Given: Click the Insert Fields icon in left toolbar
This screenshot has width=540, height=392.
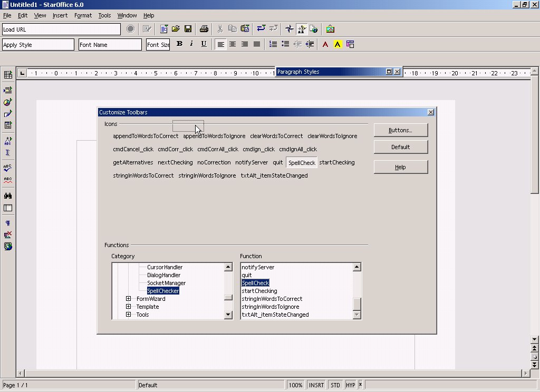Looking at the screenshot, I should [8, 90].
